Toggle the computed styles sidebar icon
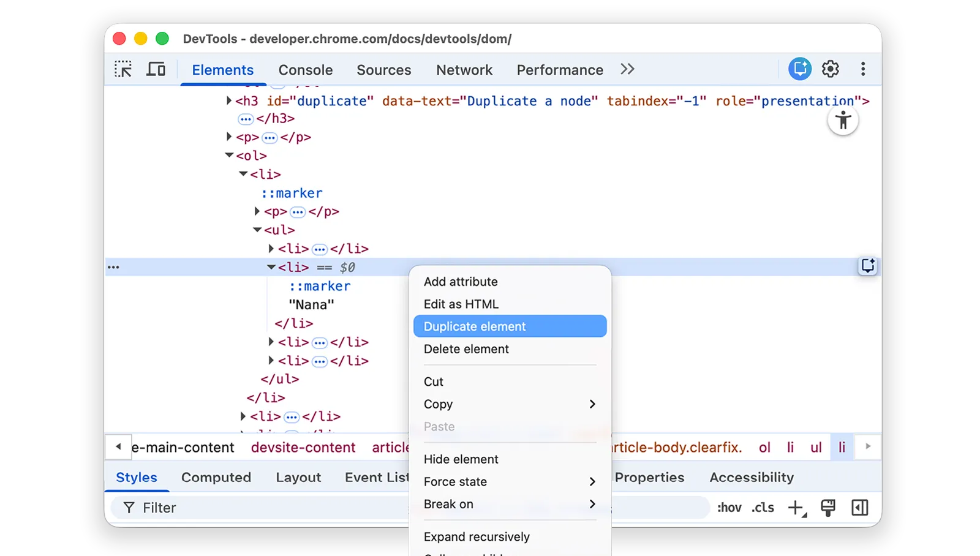The width and height of the screenshot is (980, 556). pyautogui.click(x=860, y=507)
